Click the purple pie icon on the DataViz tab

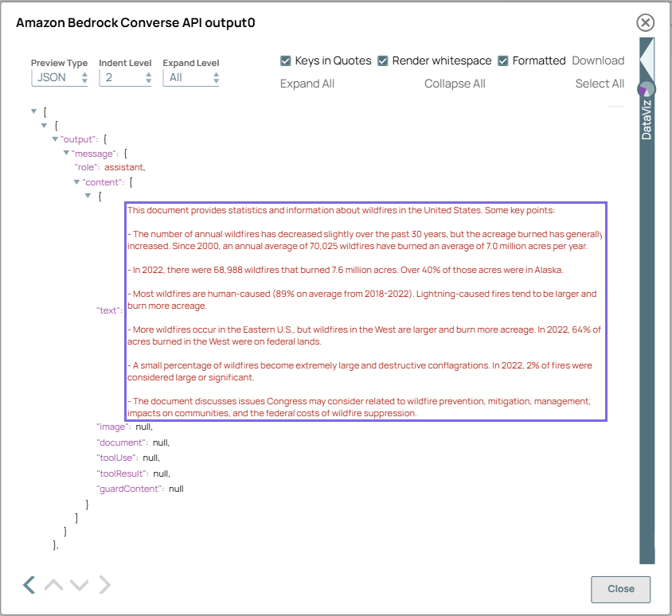point(646,89)
